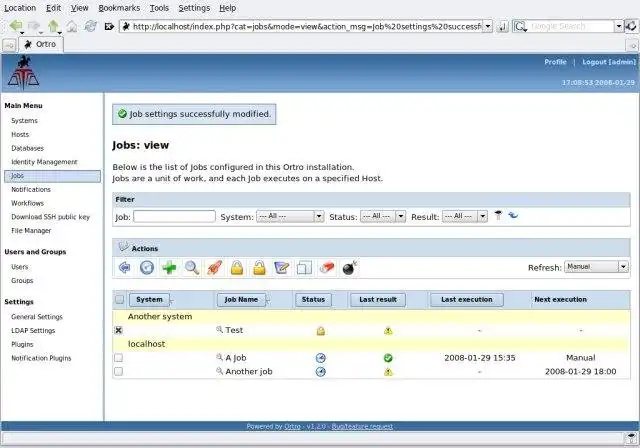
Task: Open the Help menu
Action: [227, 8]
